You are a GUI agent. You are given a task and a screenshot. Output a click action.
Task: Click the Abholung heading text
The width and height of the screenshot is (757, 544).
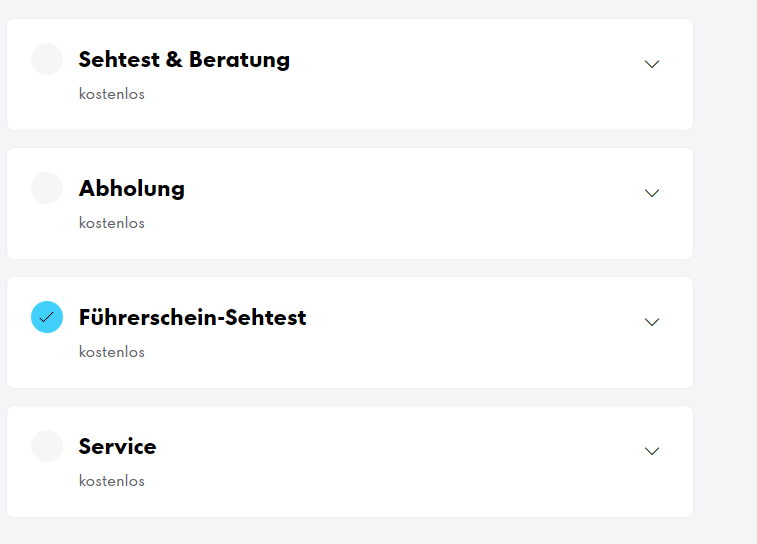[132, 188]
